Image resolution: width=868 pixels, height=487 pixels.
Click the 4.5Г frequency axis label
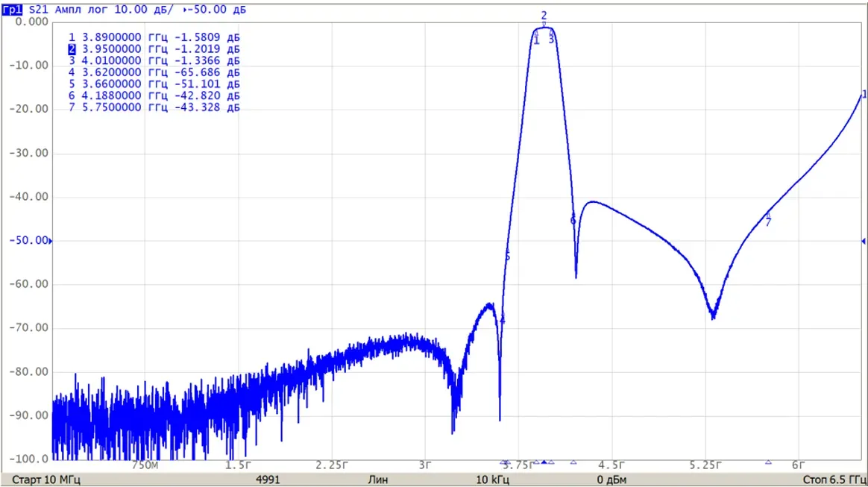click(x=611, y=465)
